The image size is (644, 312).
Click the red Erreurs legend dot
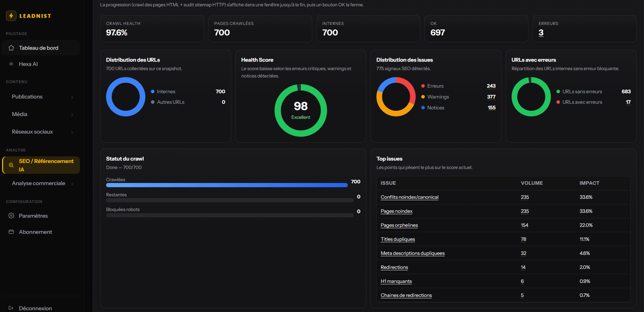pos(423,86)
